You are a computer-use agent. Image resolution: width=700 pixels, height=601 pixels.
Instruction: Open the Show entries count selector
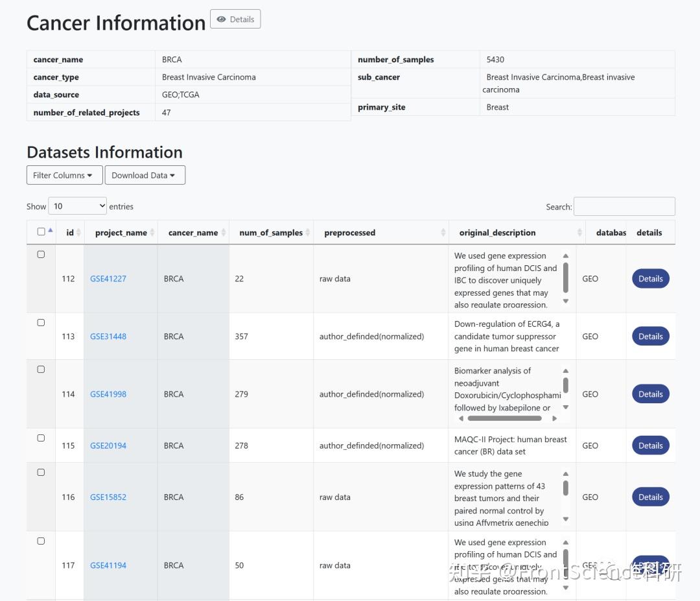coord(77,206)
